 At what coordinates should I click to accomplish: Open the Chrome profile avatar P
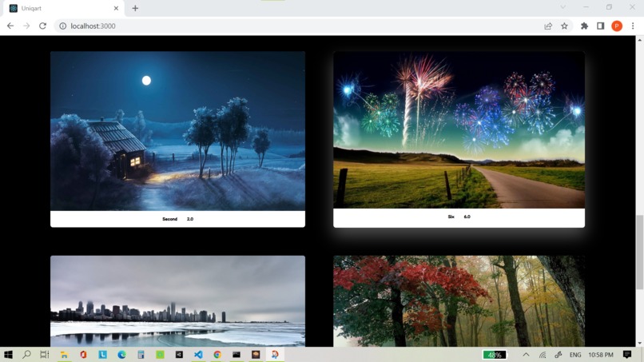[617, 26]
